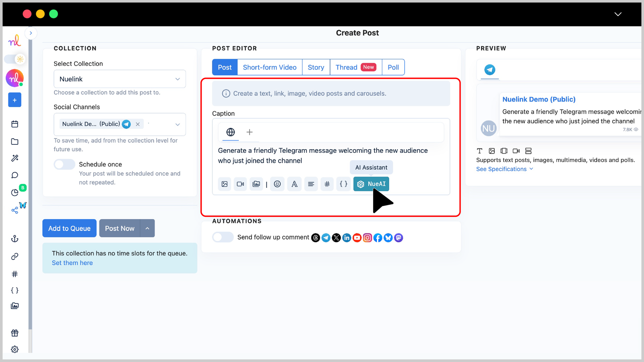This screenshot has height=362, width=644.
Task: Click inside the caption text field
Action: pyautogui.click(x=322, y=156)
